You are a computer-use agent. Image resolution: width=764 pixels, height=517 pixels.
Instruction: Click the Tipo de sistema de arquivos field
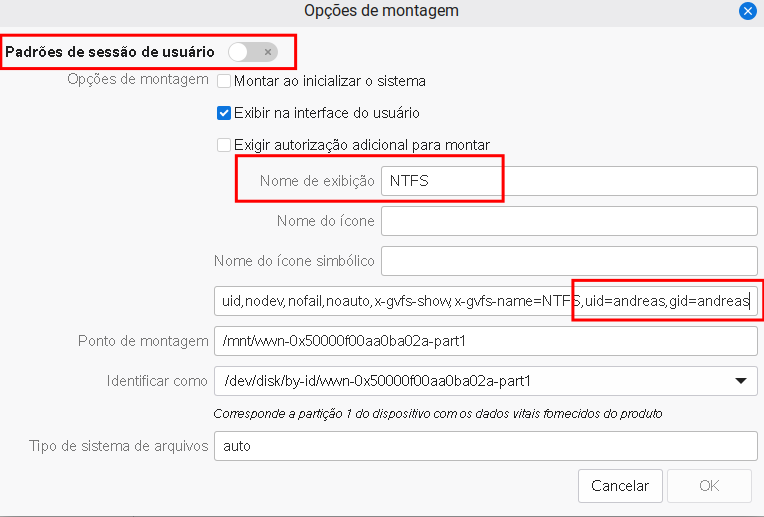[484, 445]
